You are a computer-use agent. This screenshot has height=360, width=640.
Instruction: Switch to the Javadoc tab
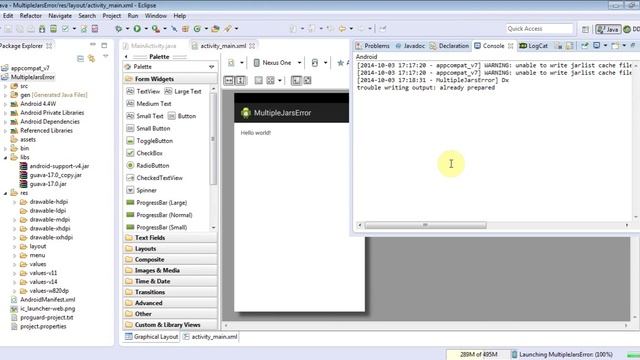(x=410, y=46)
